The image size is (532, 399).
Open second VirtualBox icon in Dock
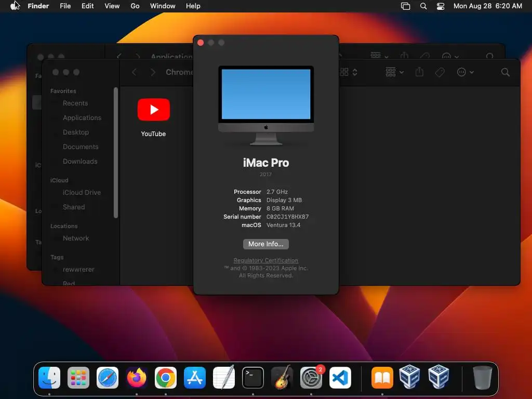438,377
